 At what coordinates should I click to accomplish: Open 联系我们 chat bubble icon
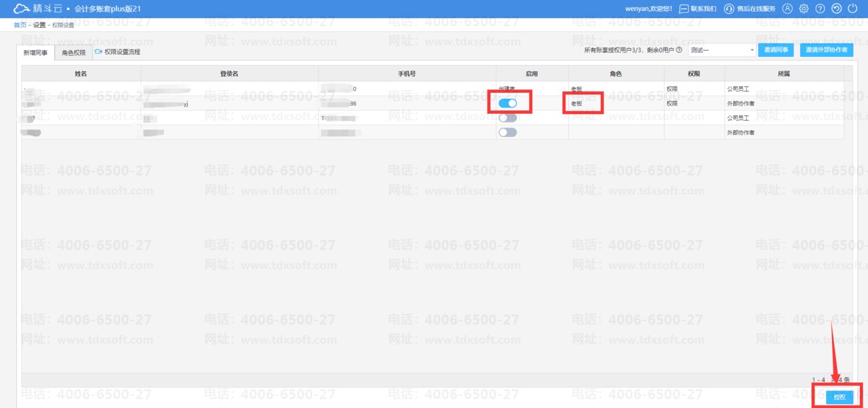pyautogui.click(x=684, y=9)
